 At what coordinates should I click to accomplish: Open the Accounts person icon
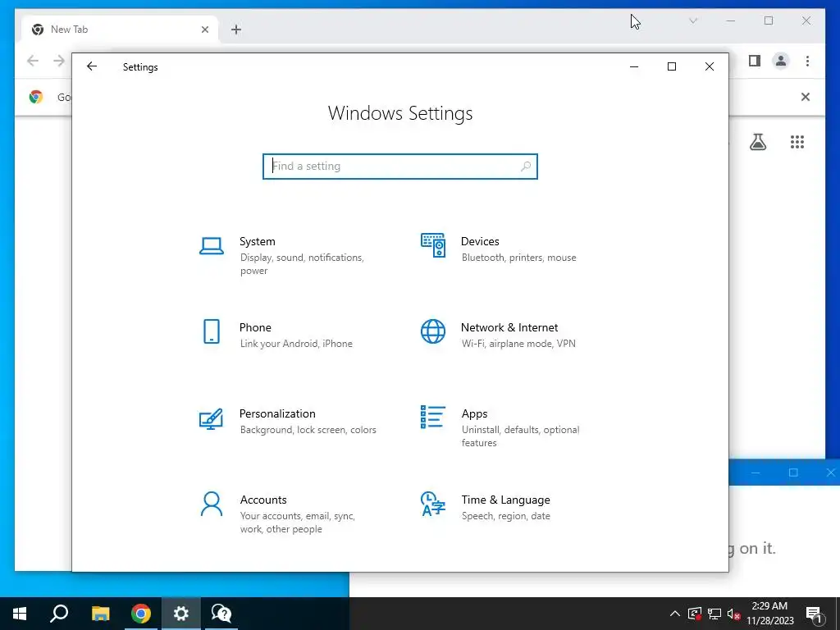[x=212, y=504]
